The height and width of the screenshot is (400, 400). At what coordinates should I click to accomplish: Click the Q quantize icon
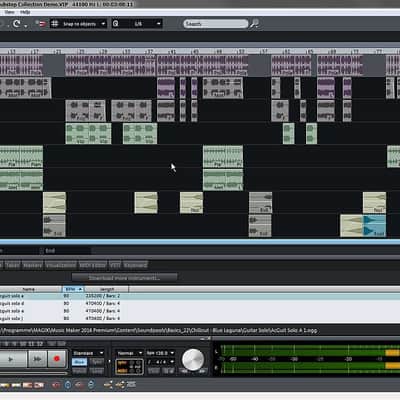pyautogui.click(x=115, y=24)
